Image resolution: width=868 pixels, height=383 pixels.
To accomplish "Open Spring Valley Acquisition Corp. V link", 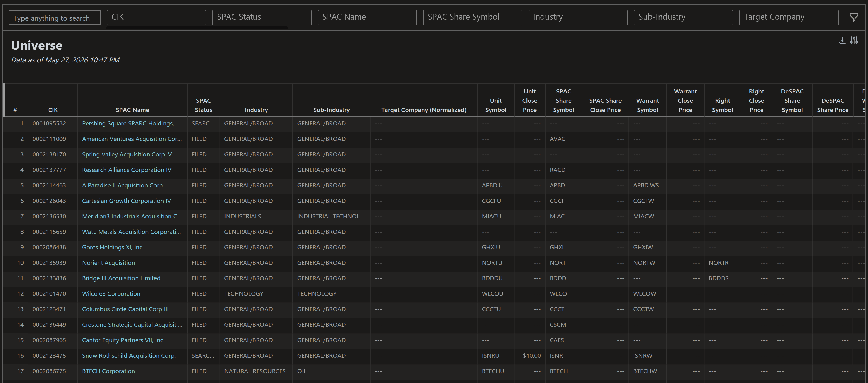I will 127,155.
